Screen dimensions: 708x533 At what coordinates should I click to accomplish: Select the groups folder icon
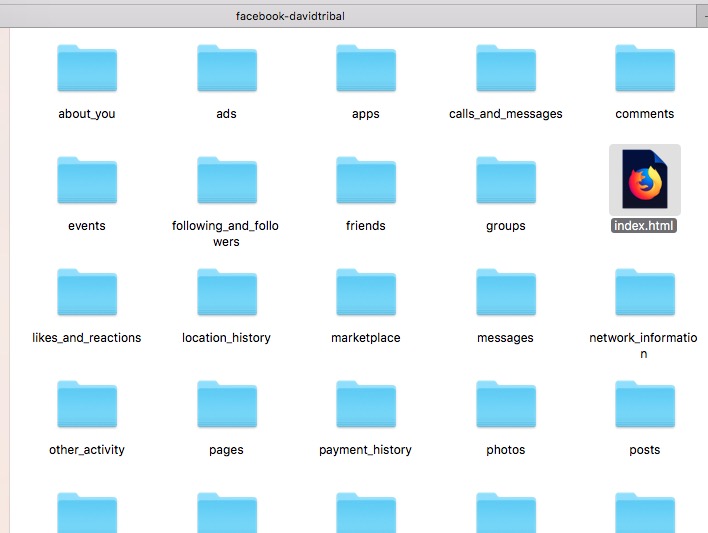click(506, 180)
